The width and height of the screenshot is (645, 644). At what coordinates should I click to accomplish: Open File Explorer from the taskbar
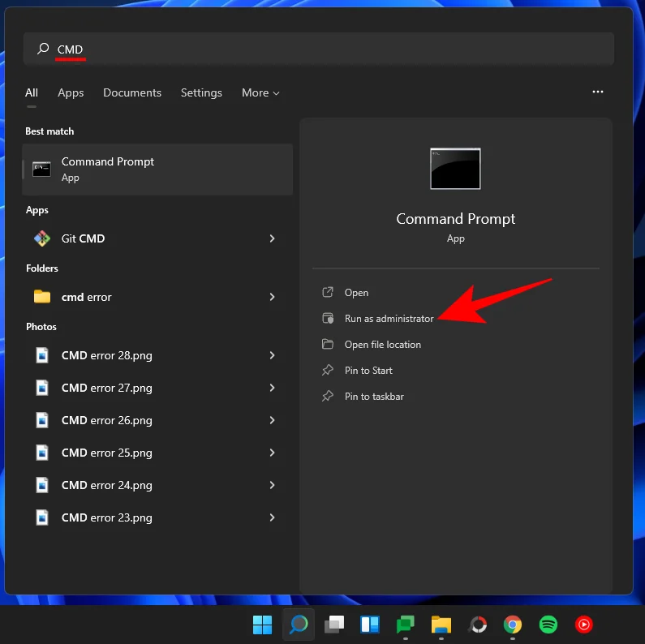[441, 625]
